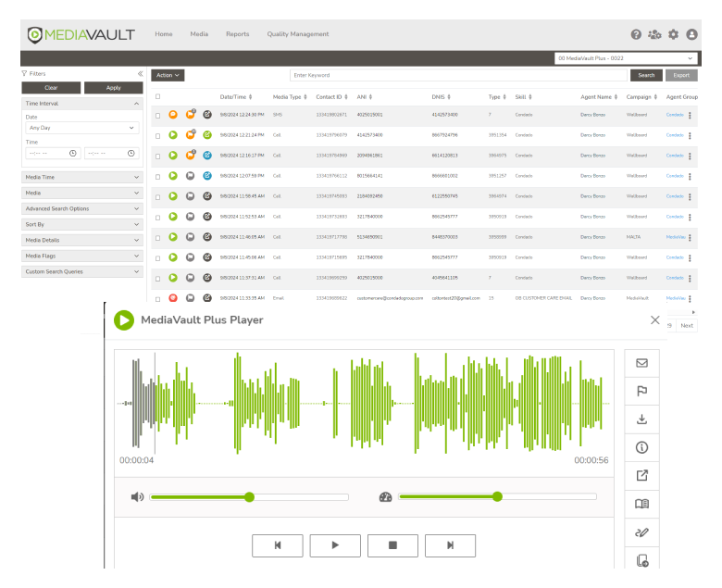Screen dimensions: 722x588
Task: Collapse the Time Interval section
Action: [82, 104]
